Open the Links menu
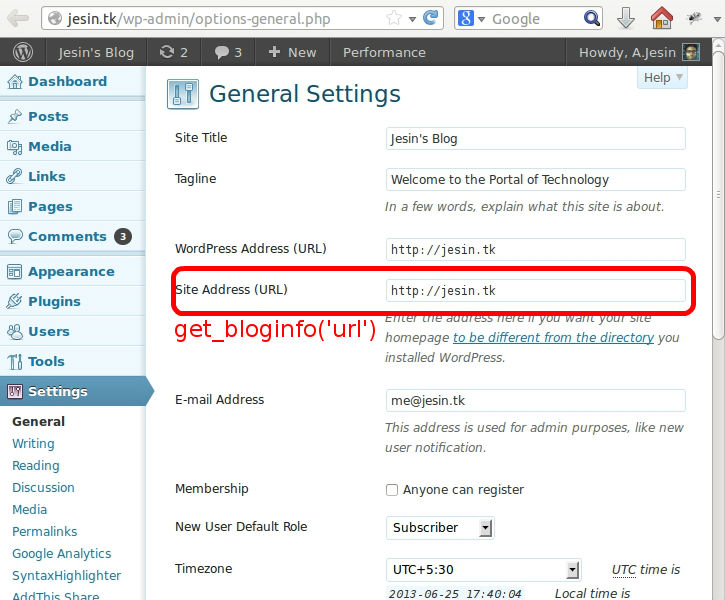Viewport: 725px width, 600px height. click(73, 177)
